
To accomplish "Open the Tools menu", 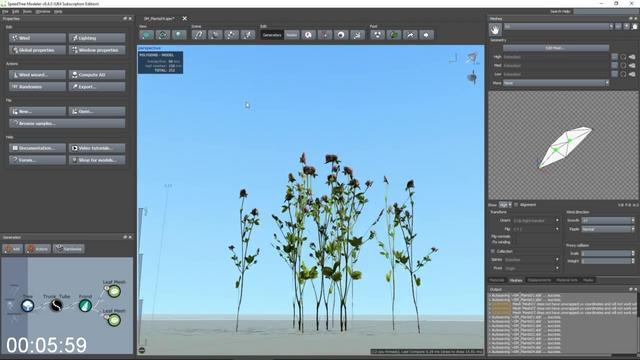I will click(x=27, y=11).
